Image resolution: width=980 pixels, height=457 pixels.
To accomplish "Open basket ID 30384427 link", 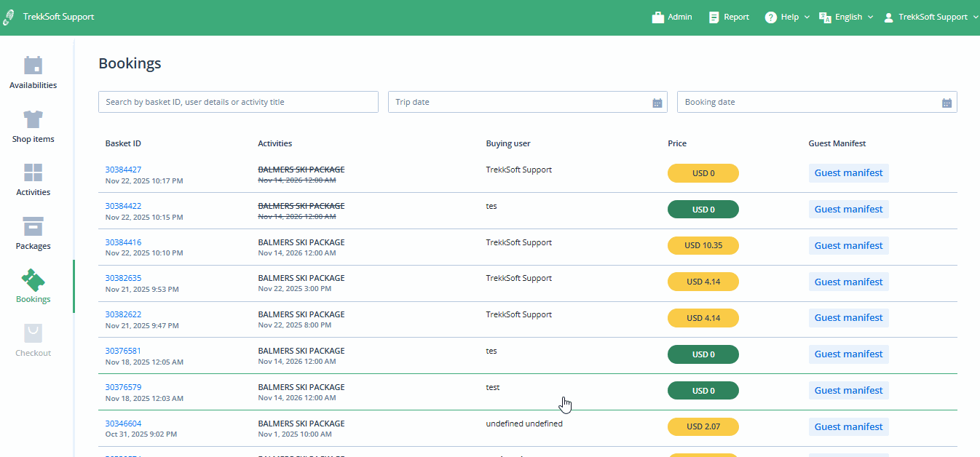I will click(123, 170).
